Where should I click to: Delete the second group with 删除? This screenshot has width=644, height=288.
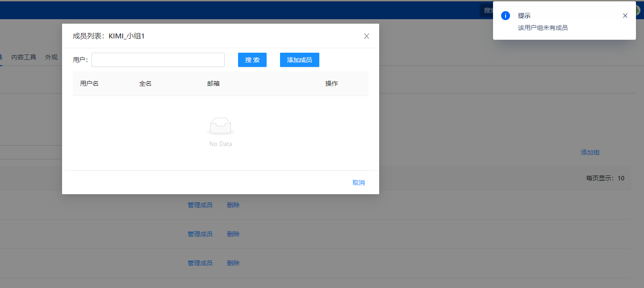coord(233,234)
